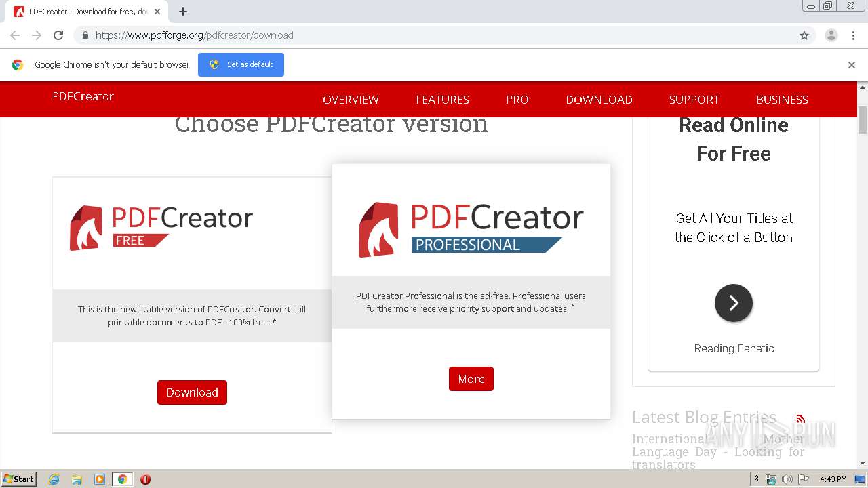The height and width of the screenshot is (488, 868).
Task: Click the PDFCreator Free logo image
Action: tap(161, 228)
